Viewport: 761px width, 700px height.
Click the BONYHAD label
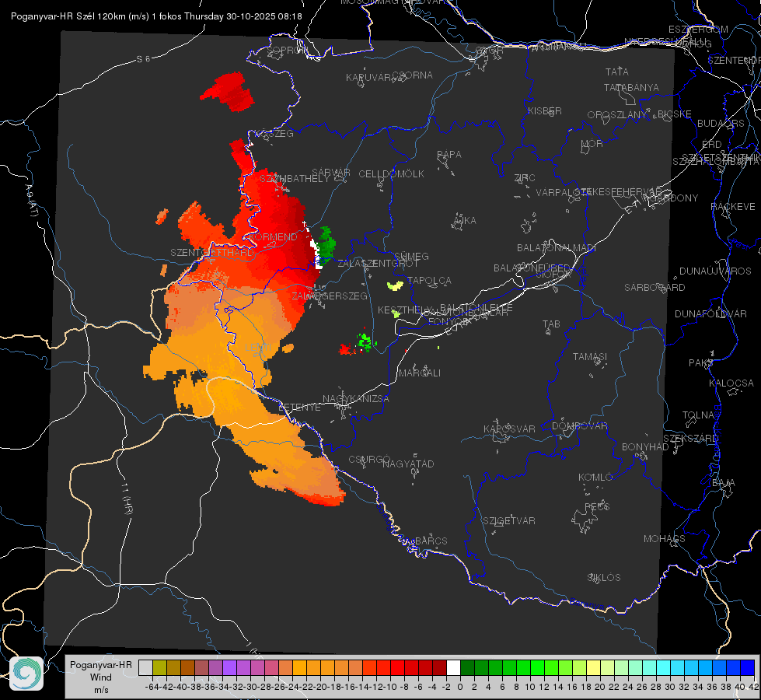[645, 447]
